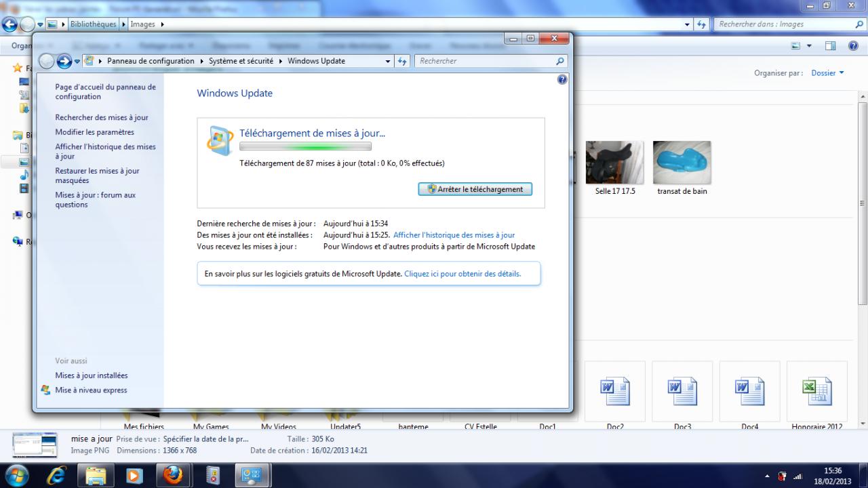The image size is (868, 488).
Task: Launch Internet Explorer from the taskbar
Action: coord(57,475)
